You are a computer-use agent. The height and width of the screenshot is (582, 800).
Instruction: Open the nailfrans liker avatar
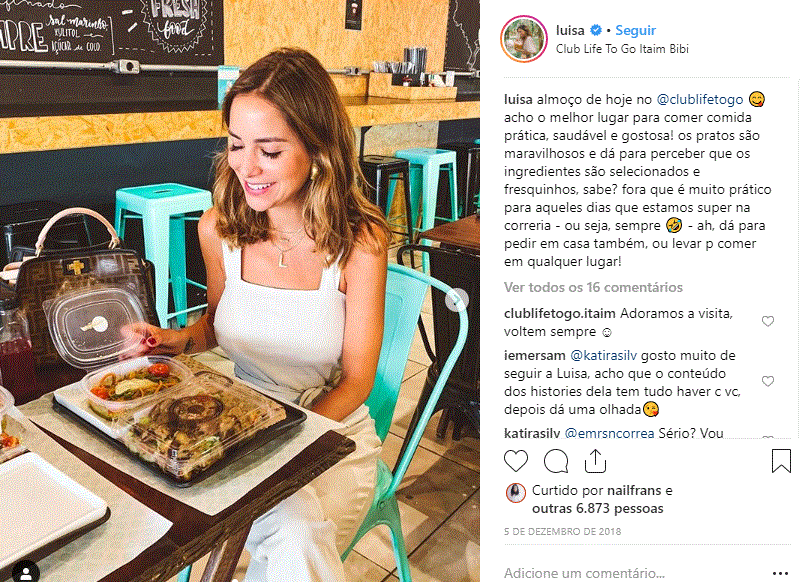(x=515, y=493)
